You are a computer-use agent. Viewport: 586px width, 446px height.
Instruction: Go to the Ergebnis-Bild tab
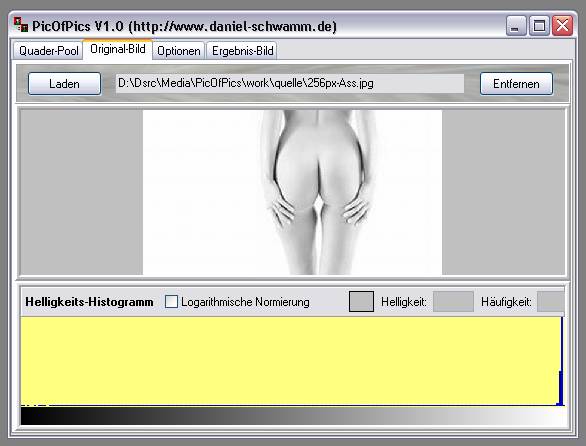tap(242, 50)
